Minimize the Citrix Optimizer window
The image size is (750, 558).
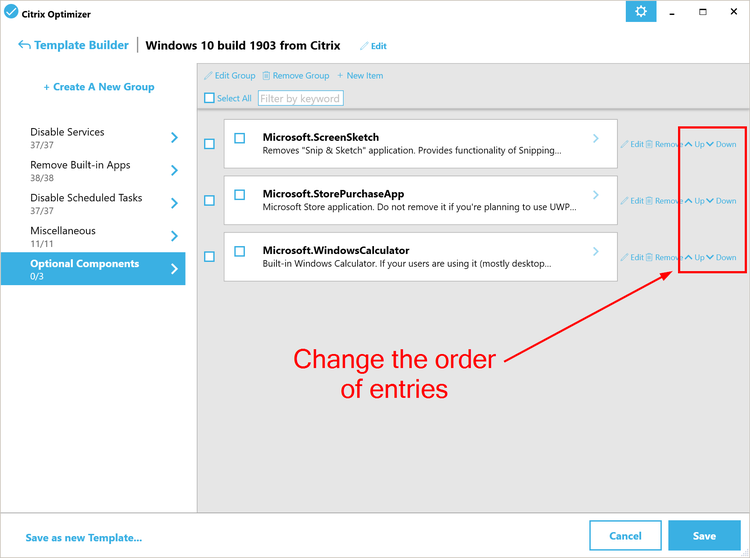(672, 12)
